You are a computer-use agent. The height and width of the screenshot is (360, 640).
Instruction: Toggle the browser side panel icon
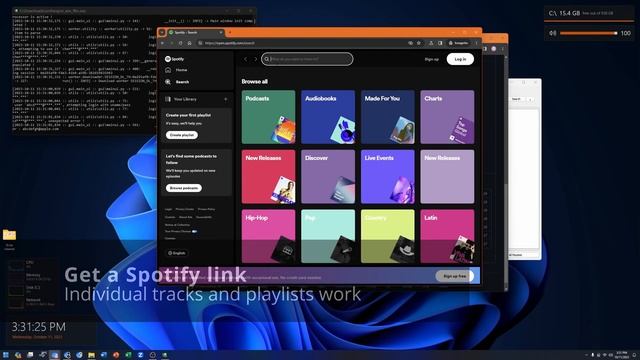[x=440, y=43]
